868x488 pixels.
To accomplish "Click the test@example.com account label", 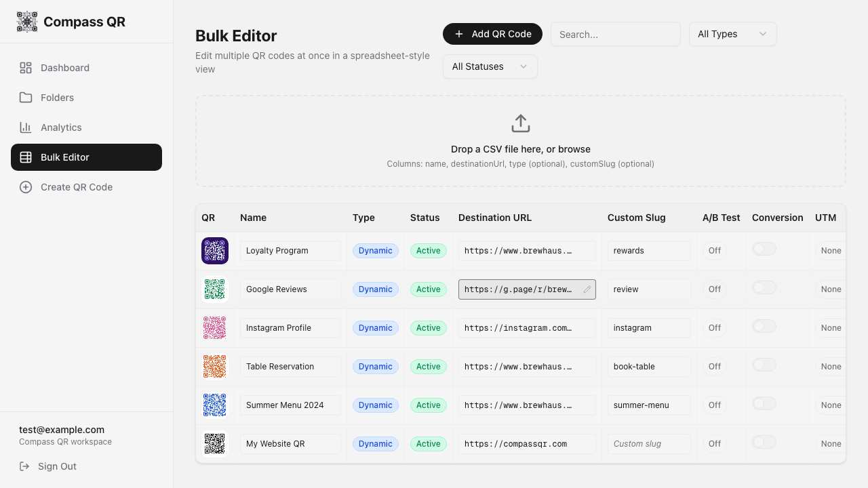I will (x=62, y=430).
